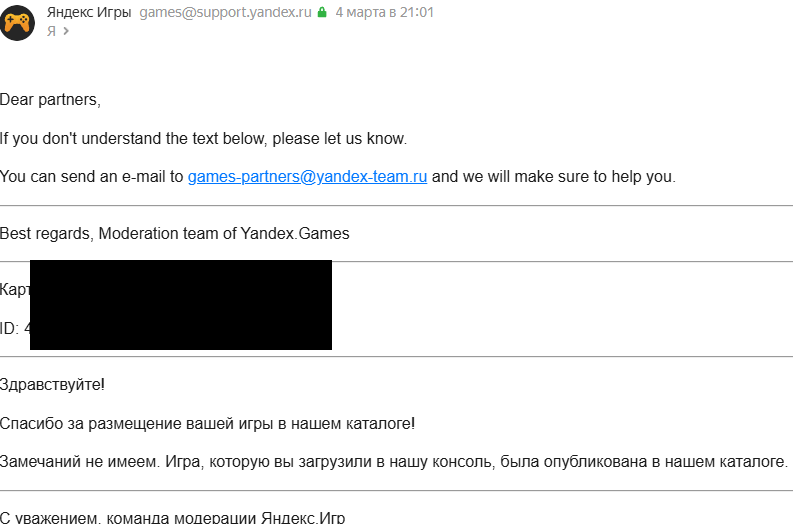Click 'С уважением, команда модерации' signature
Viewport: 793px width, 524px height.
pyautogui.click(x=172, y=518)
